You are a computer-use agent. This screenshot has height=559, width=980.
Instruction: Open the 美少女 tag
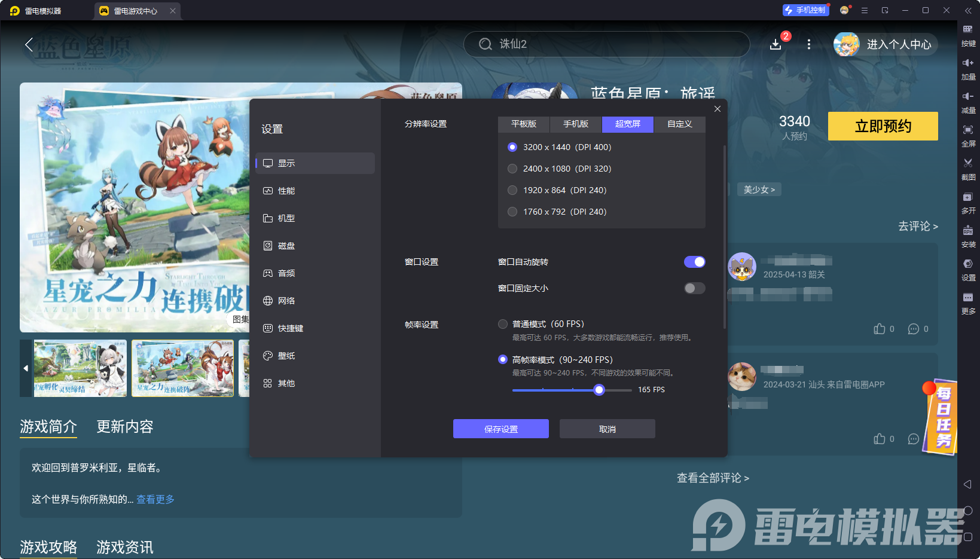759,190
